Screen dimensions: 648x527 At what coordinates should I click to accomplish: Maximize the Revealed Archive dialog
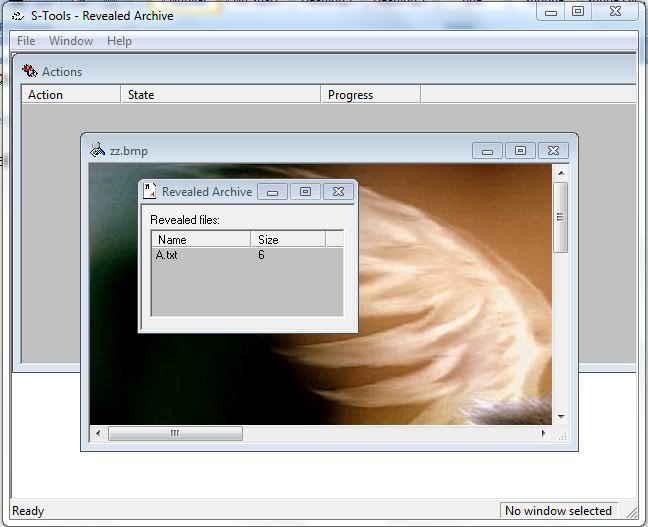pyautogui.click(x=305, y=191)
